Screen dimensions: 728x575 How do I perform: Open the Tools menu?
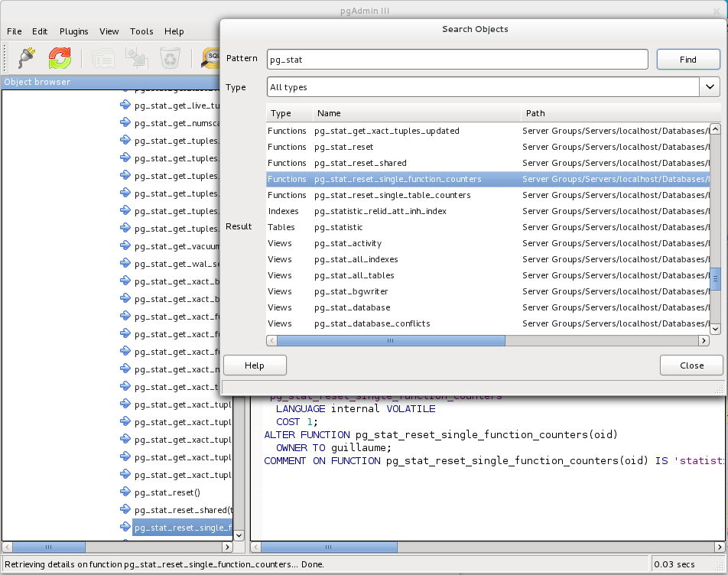coord(141,31)
